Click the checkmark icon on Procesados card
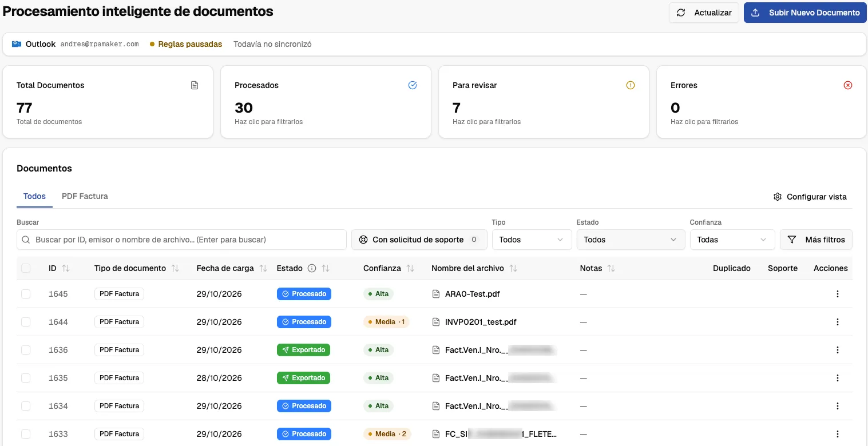This screenshot has width=868, height=446. point(413,85)
